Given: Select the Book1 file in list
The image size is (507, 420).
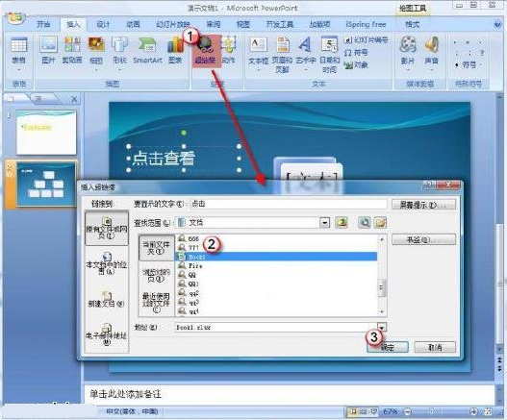Looking at the screenshot, I should (x=276, y=257).
